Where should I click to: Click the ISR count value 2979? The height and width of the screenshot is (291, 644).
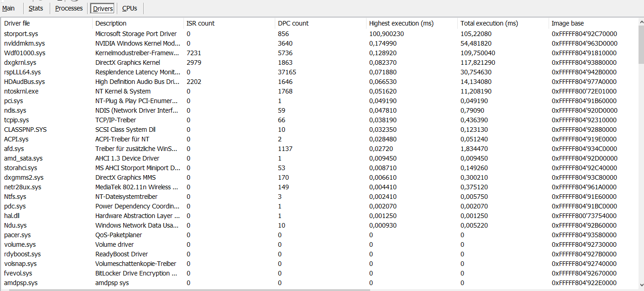(194, 62)
